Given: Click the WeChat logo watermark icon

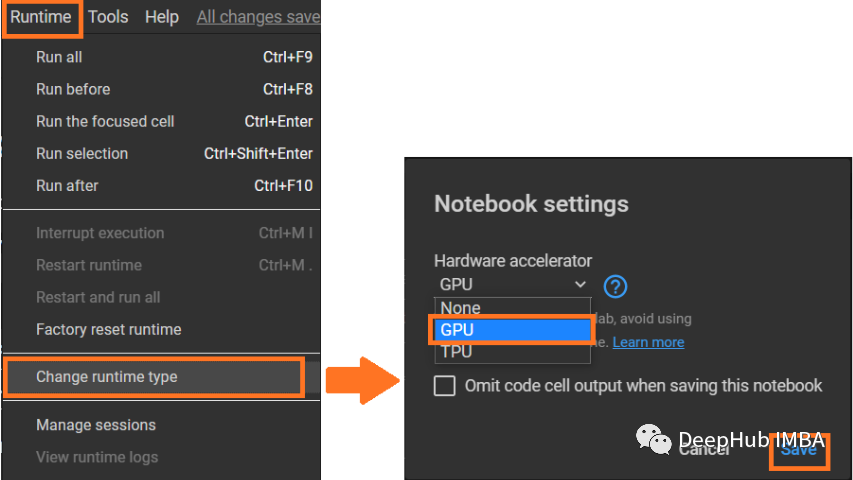Looking at the screenshot, I should [x=653, y=439].
